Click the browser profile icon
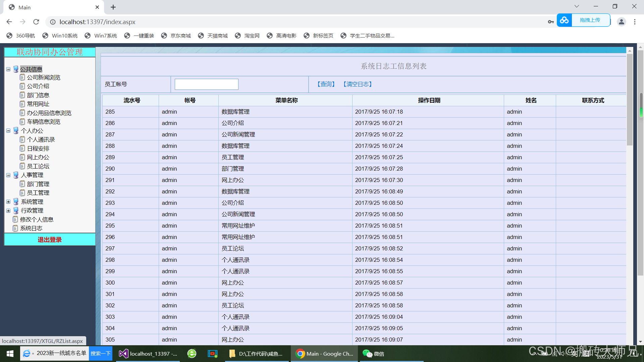Viewport: 644px width, 362px height. pyautogui.click(x=622, y=21)
